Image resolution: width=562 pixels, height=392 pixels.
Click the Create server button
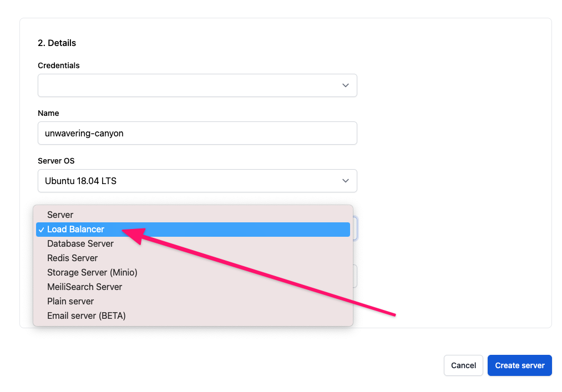click(x=520, y=365)
